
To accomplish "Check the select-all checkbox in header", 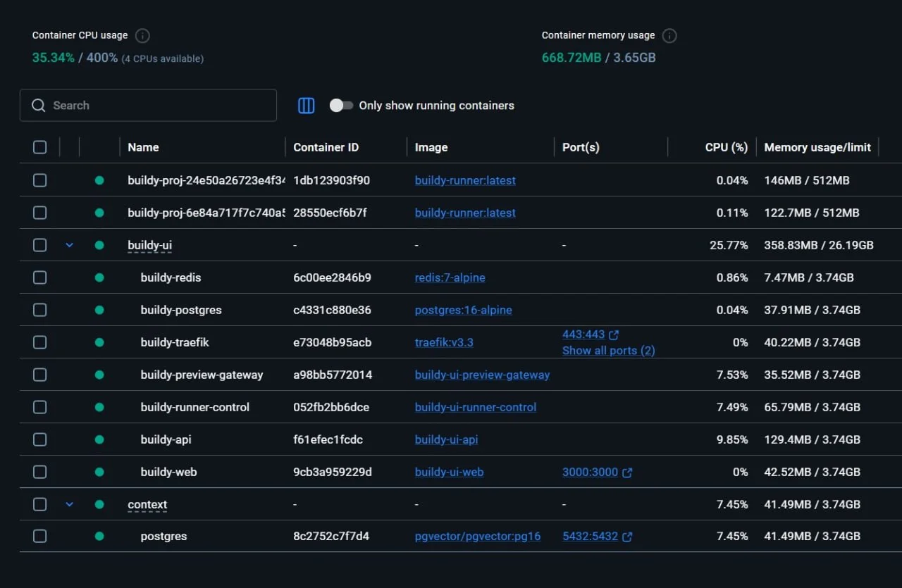I will click(x=40, y=147).
